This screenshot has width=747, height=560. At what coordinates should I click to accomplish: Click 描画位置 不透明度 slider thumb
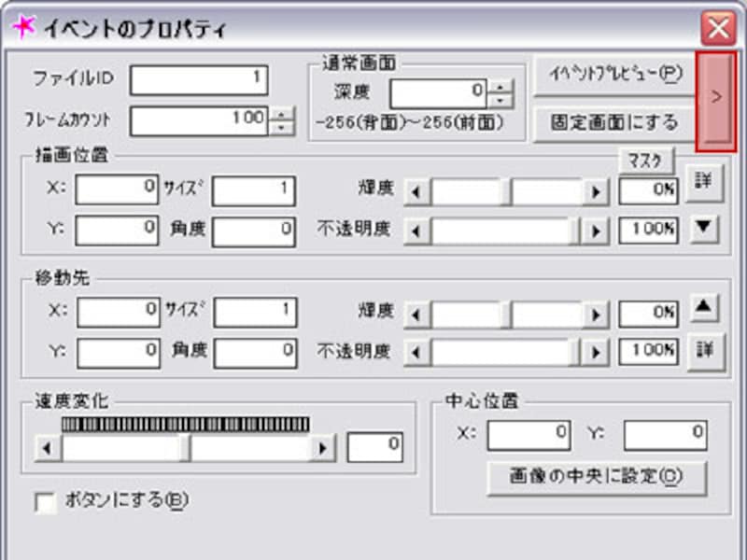[x=575, y=231]
